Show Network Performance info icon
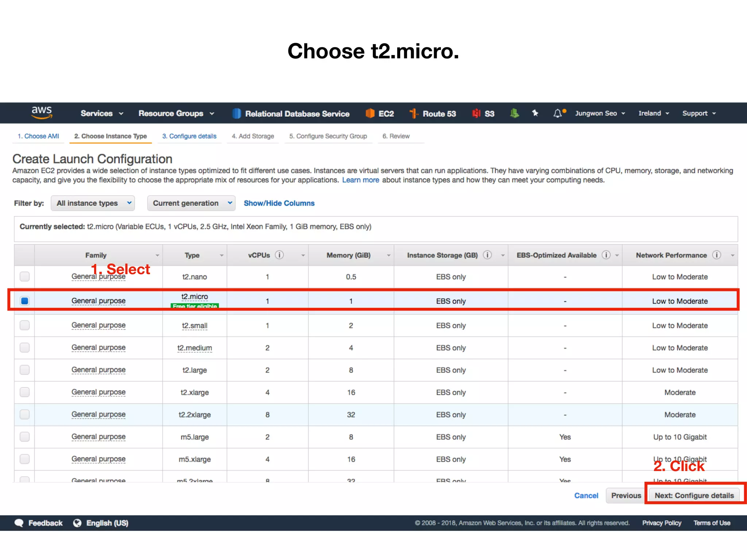This screenshot has width=747, height=560. (717, 255)
